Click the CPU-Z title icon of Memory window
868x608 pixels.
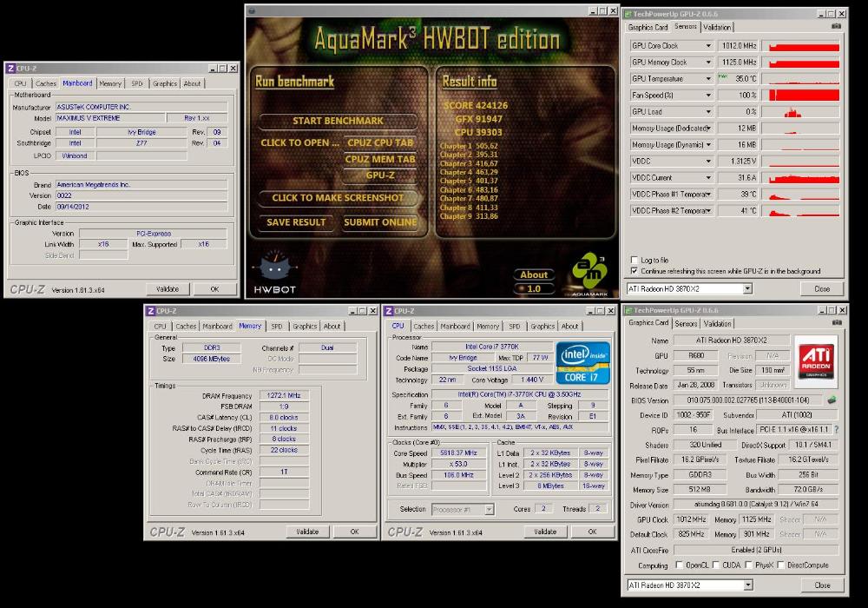150,311
